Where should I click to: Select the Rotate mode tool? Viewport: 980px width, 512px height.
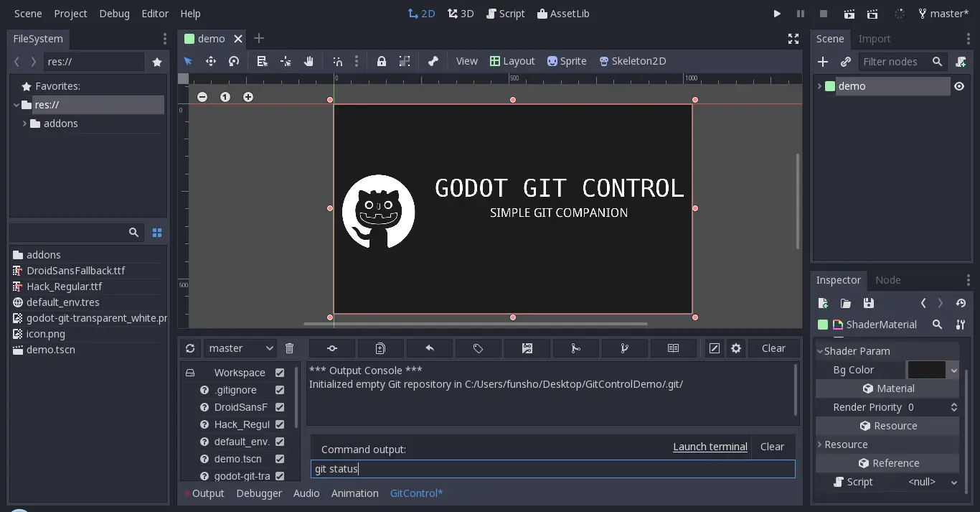(x=234, y=61)
